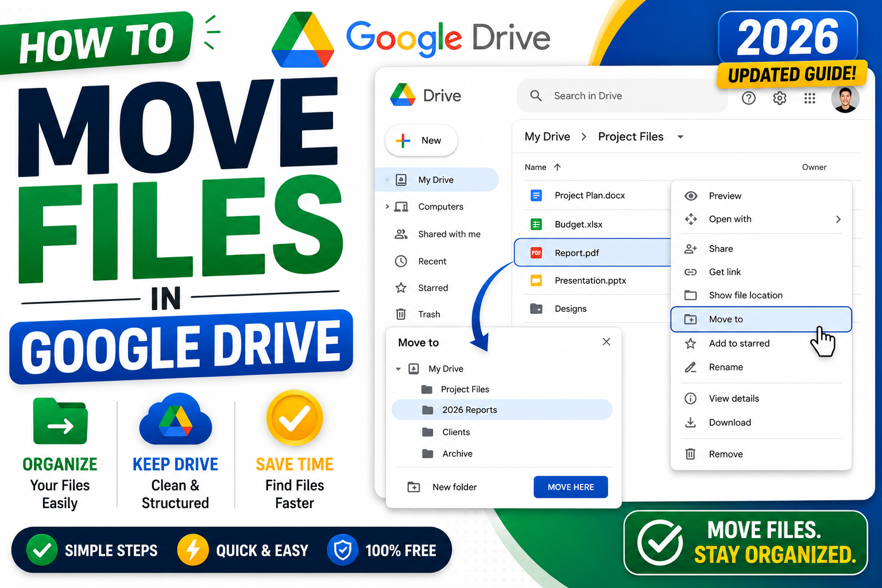Viewport: 882px width, 588px height.
Task: Collapse My Drive tree in Move to dialog
Action: pos(399,369)
